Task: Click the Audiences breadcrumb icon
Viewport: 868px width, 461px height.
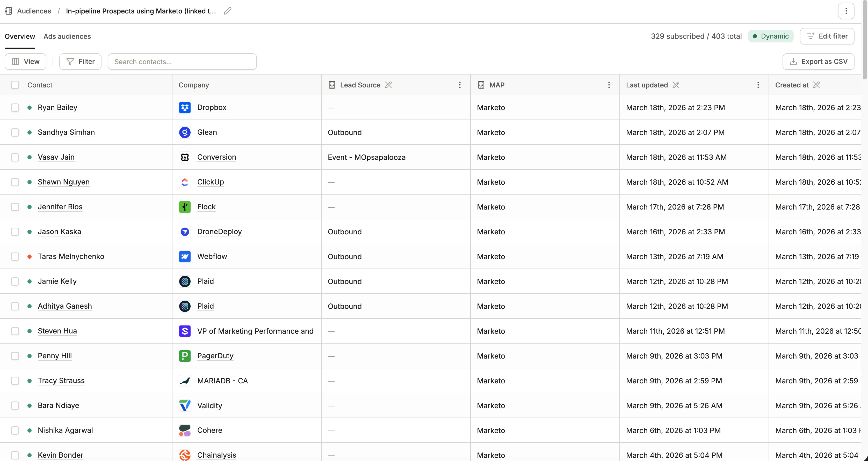Action: pos(9,11)
